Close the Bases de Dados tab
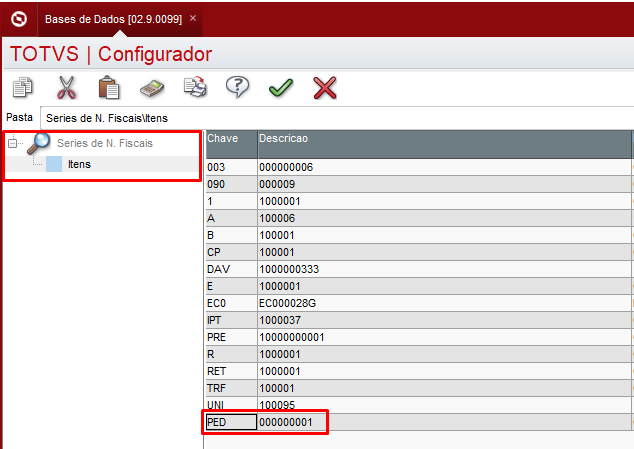The image size is (634, 449). pyautogui.click(x=193, y=18)
